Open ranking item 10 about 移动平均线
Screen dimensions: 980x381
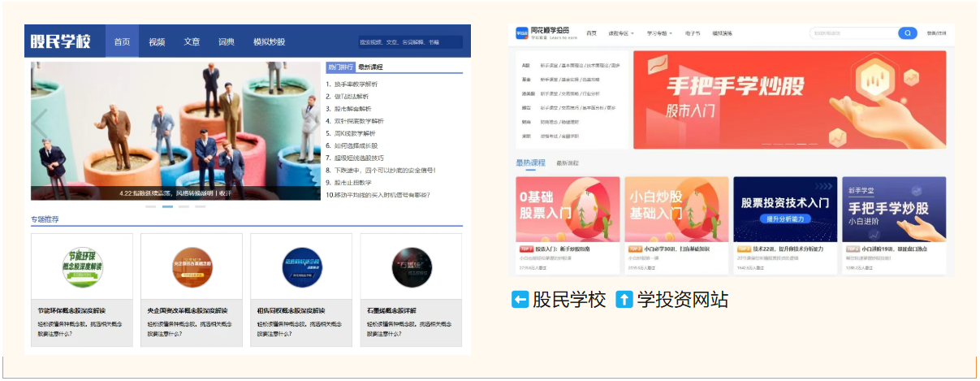coord(378,194)
